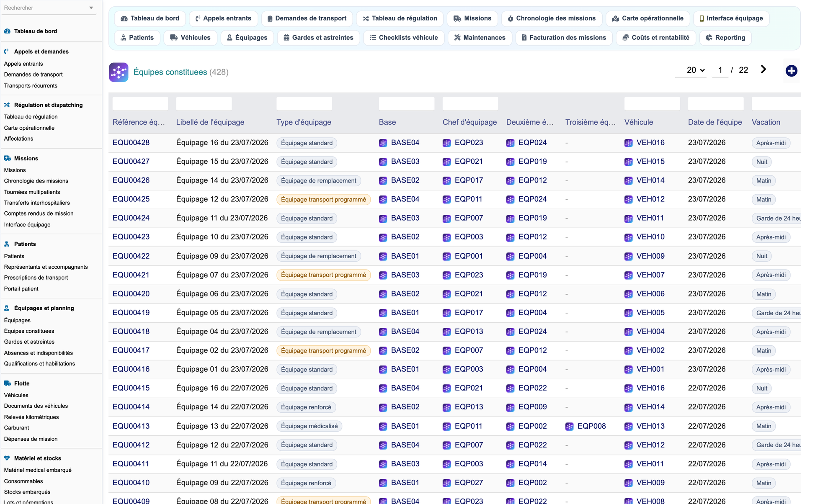
Task: Click the blue plus add button
Action: pyautogui.click(x=791, y=71)
